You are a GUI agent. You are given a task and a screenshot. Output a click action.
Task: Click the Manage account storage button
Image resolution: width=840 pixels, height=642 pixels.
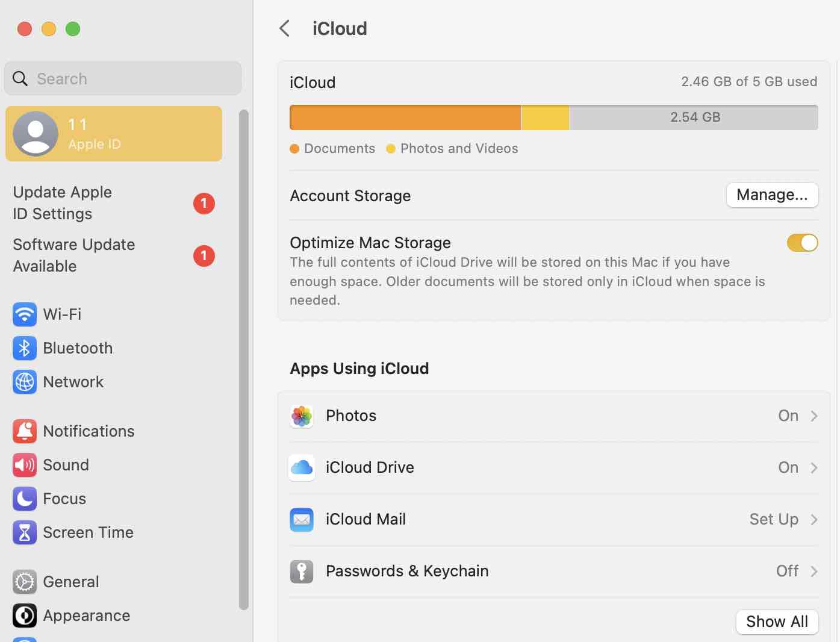773,195
